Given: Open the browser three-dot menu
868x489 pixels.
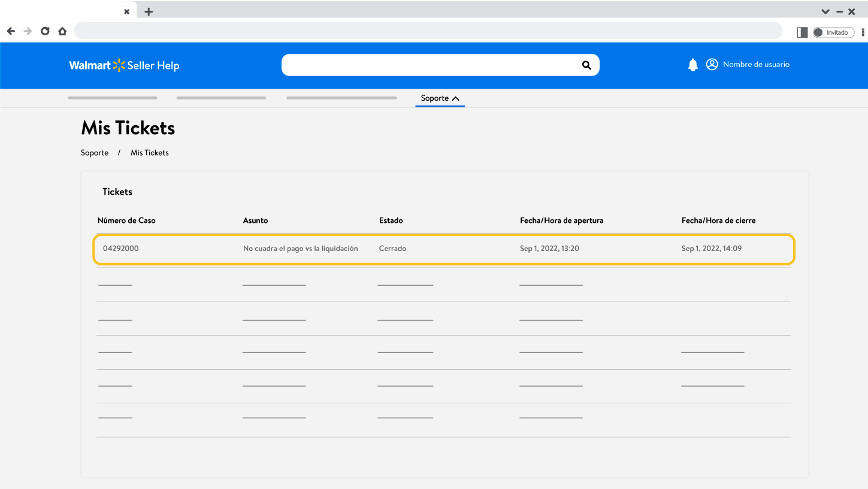Looking at the screenshot, I should (863, 32).
